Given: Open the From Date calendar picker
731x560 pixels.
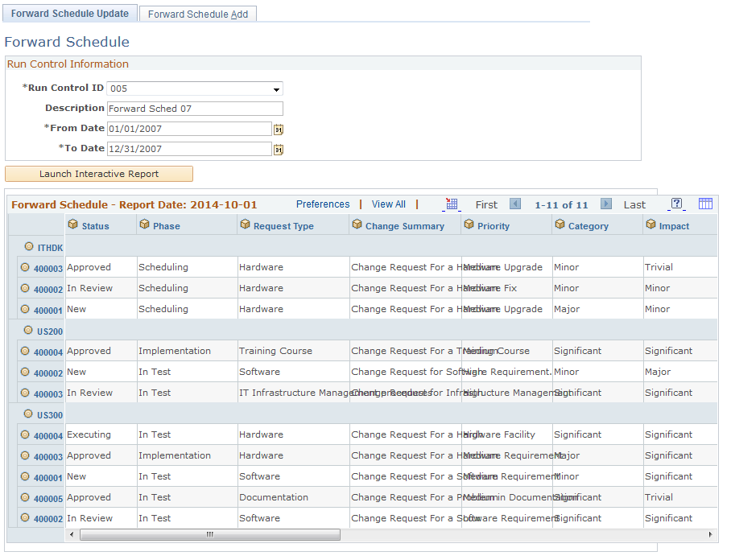Looking at the screenshot, I should click(x=279, y=130).
